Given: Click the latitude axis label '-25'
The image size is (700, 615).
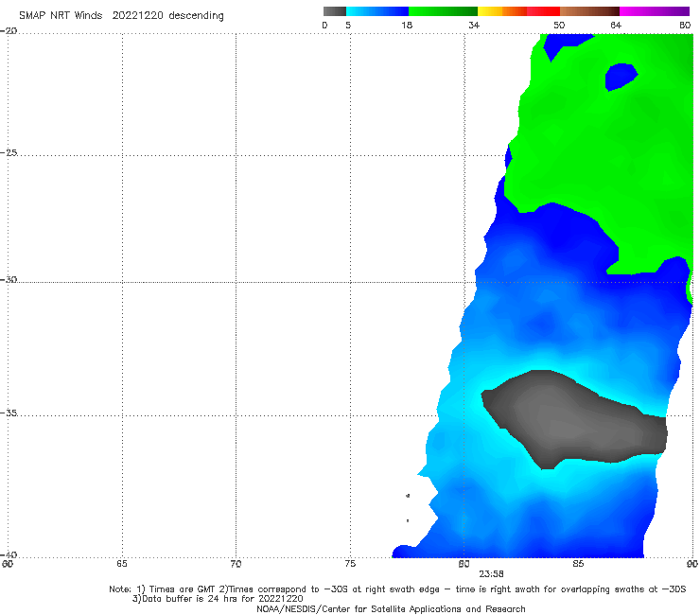Looking at the screenshot, I should 9,152.
